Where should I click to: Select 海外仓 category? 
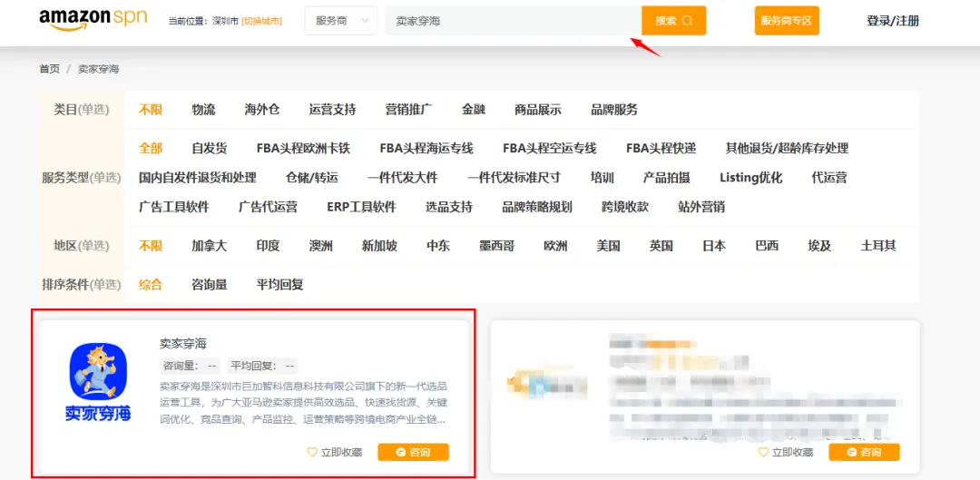[x=262, y=110]
